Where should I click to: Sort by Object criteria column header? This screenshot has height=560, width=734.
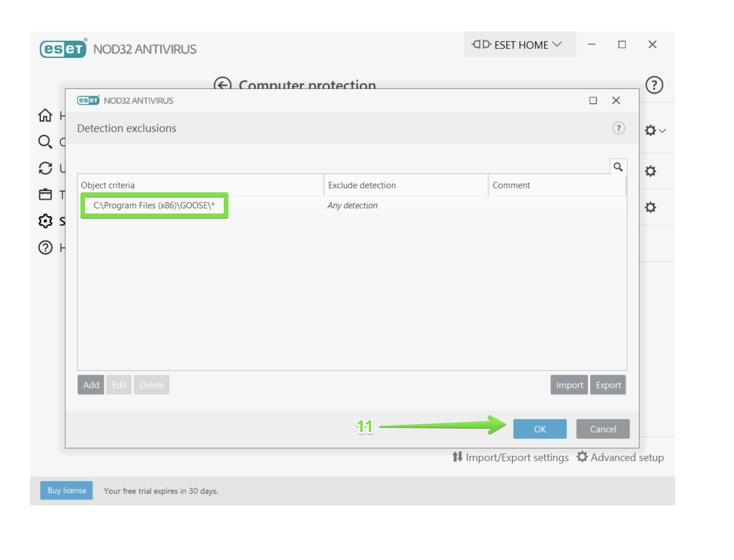tap(201, 185)
